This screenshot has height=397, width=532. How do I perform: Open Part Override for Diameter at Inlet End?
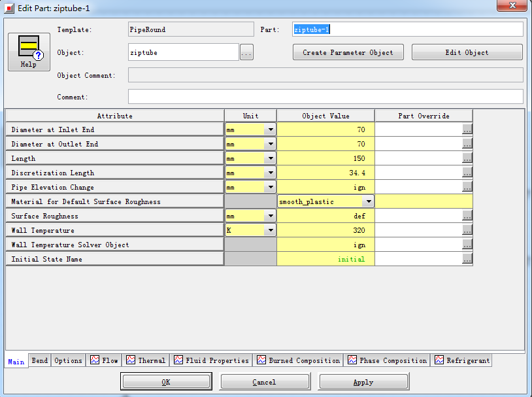tap(467, 129)
